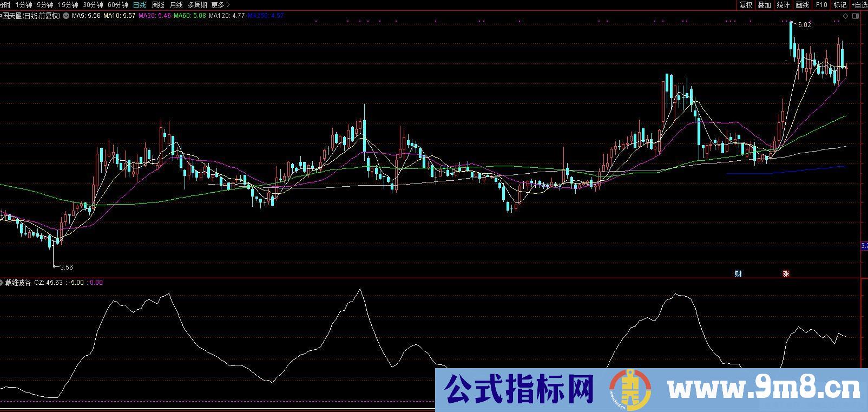
Task: Click the -5.00 value in indicator header
Action: (x=75, y=283)
